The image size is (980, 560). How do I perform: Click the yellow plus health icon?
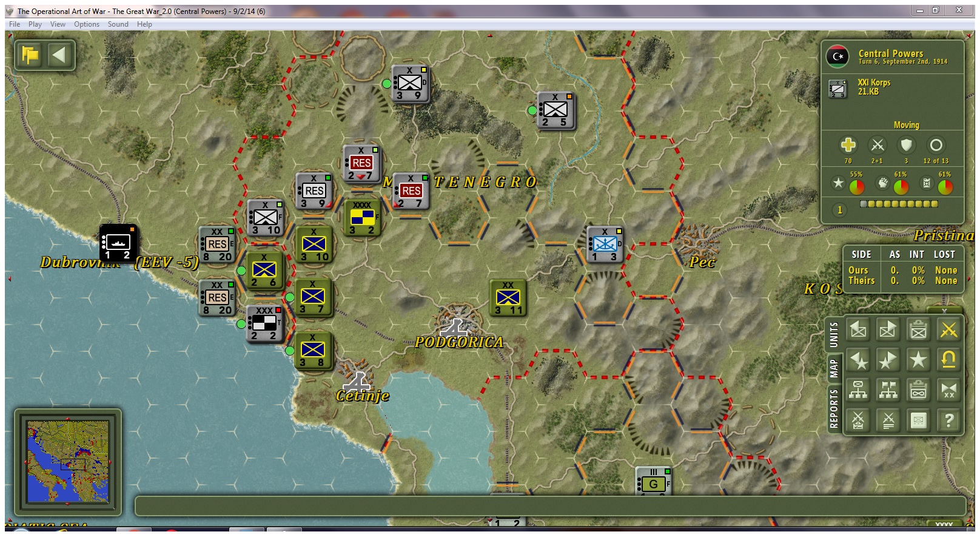848,145
